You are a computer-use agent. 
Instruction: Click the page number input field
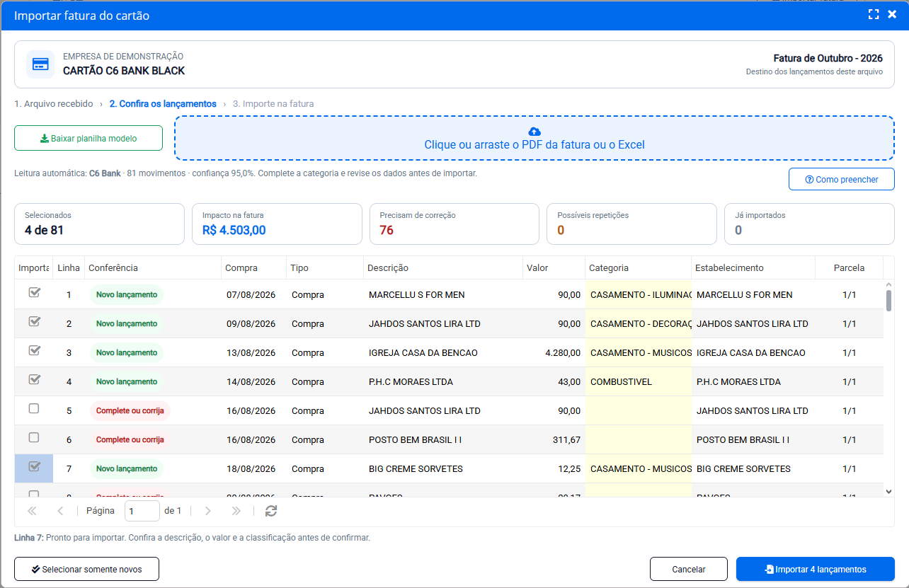tap(142, 511)
